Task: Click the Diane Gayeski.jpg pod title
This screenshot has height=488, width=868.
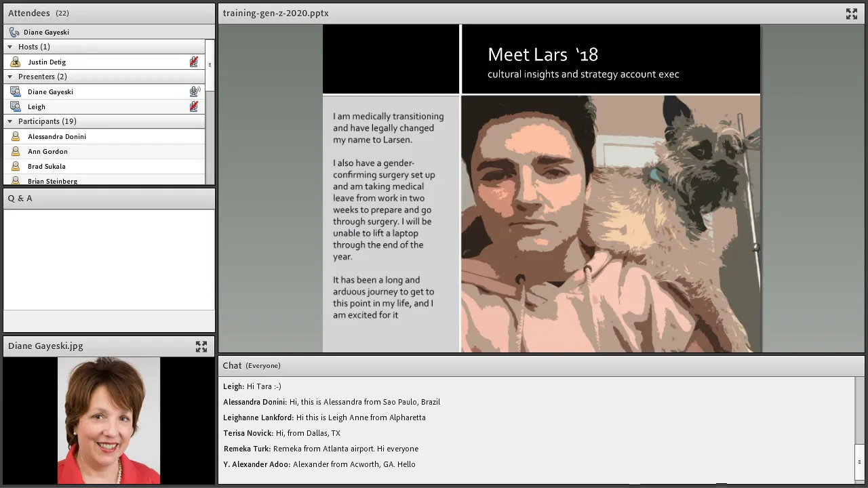Action: click(45, 346)
